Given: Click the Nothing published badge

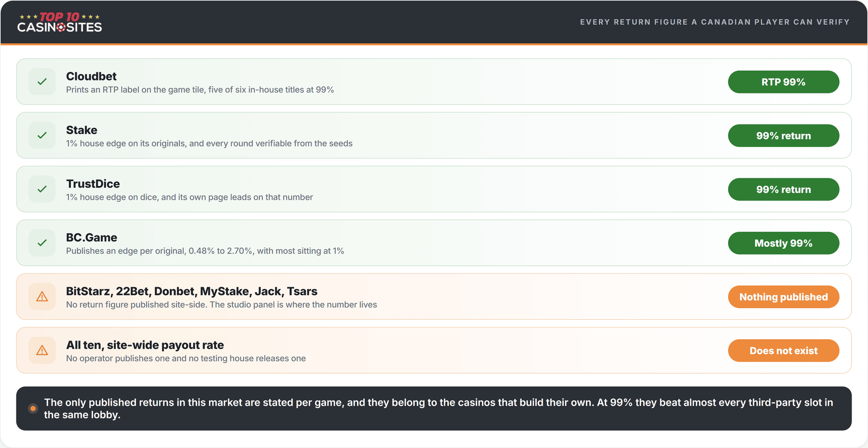Looking at the screenshot, I should (x=784, y=297).
